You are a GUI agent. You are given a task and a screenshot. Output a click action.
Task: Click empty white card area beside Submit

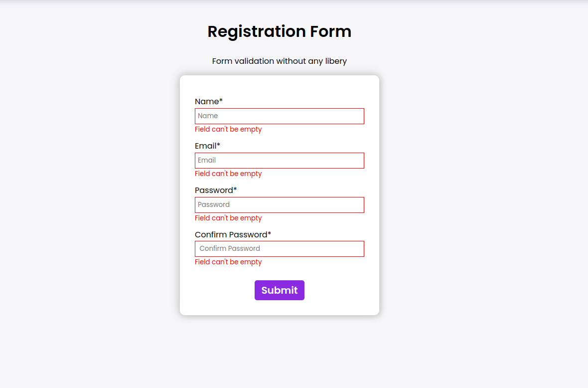tap(339, 291)
